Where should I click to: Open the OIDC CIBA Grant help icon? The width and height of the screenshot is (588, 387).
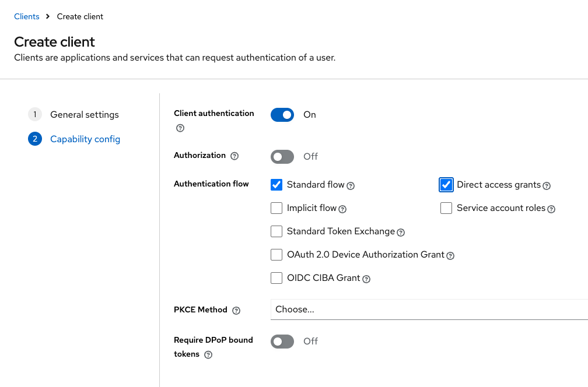pyautogui.click(x=366, y=279)
